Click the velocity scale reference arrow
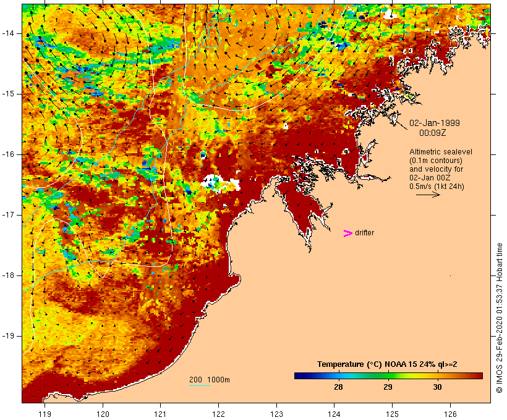This screenshot has width=507, height=420. (428, 195)
